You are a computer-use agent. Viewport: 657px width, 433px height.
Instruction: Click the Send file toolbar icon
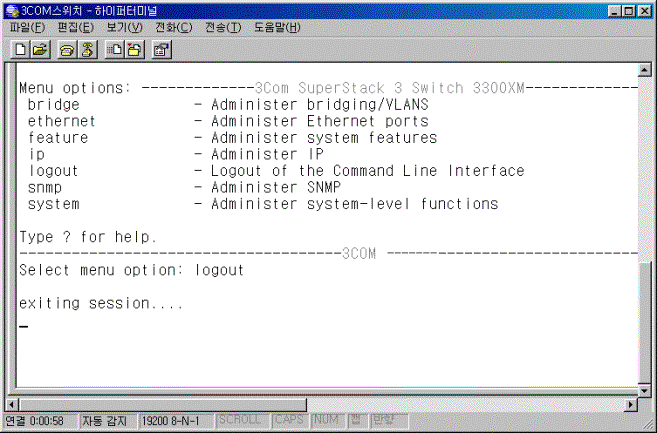(x=114, y=50)
